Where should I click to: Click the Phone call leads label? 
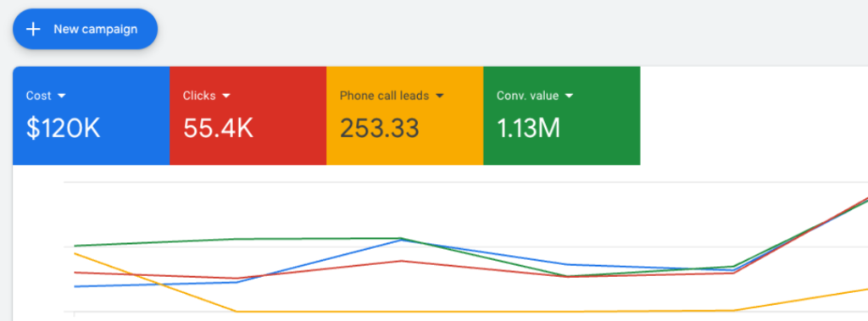click(384, 96)
